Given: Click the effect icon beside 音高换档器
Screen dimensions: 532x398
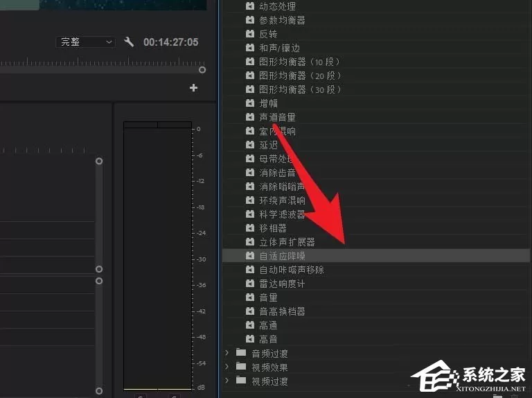Looking at the screenshot, I should (250, 311).
